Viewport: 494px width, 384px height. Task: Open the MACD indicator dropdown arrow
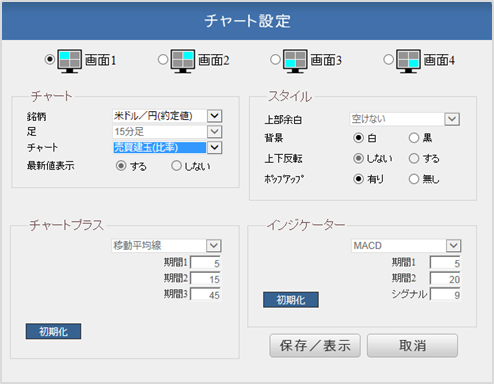[x=453, y=246]
